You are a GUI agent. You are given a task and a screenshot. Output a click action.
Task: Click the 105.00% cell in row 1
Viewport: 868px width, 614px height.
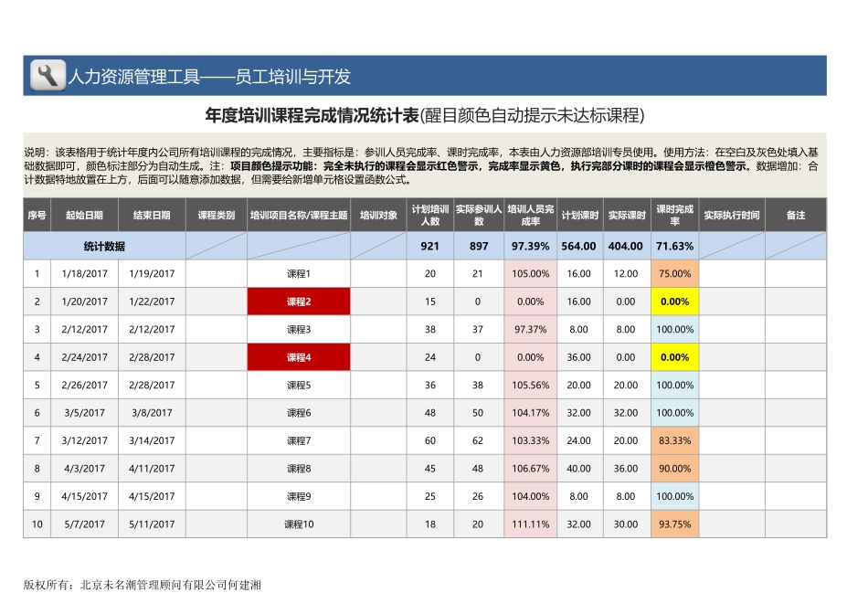pos(528,272)
